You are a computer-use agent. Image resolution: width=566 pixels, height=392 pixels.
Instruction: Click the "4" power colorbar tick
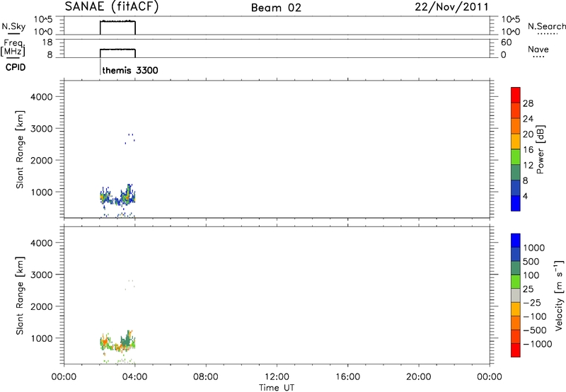pos(525,196)
